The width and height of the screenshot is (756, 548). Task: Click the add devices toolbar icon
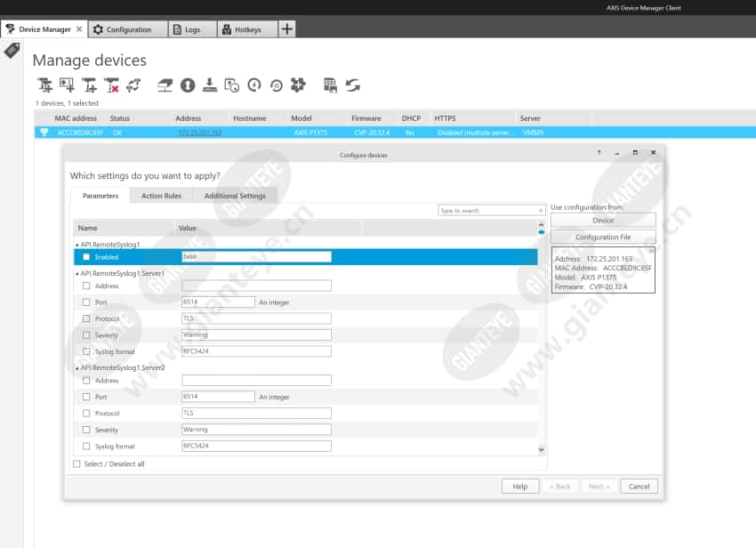point(44,85)
